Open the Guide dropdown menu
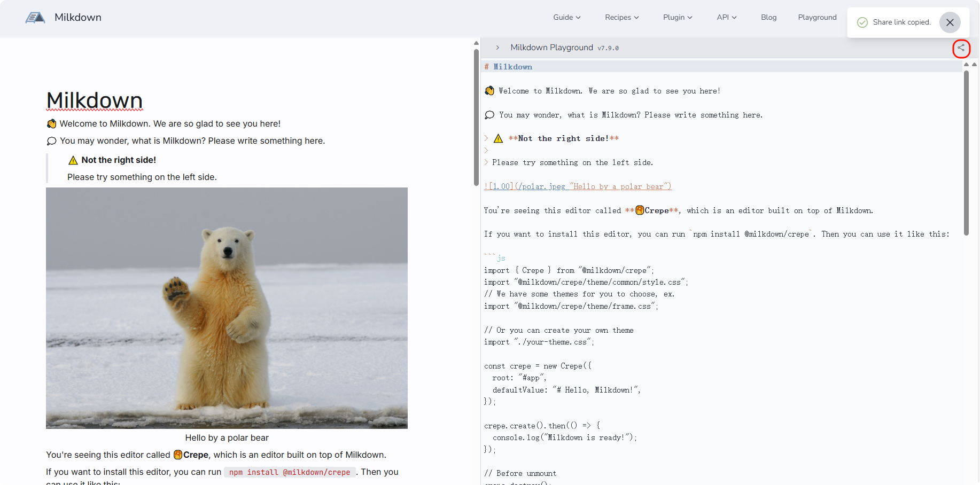 (x=566, y=17)
